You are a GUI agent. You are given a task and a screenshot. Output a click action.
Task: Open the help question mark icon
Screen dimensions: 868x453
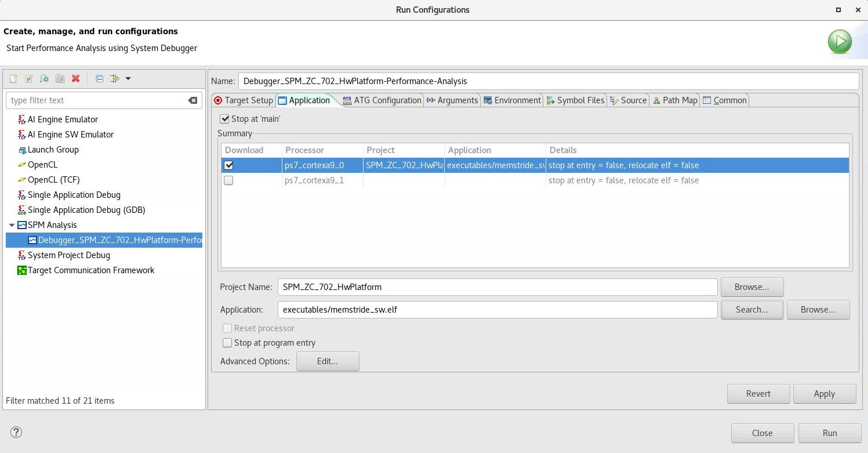[16, 432]
